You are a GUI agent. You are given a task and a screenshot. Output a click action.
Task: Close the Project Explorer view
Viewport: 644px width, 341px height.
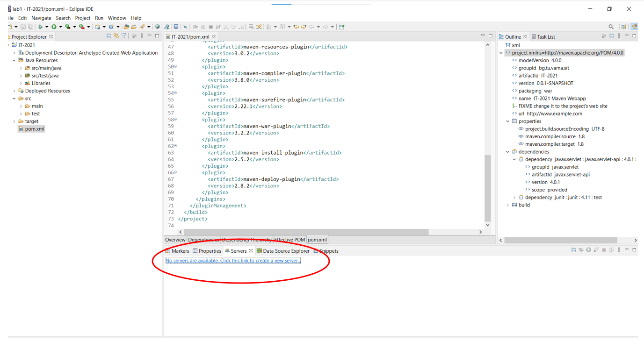(51, 36)
